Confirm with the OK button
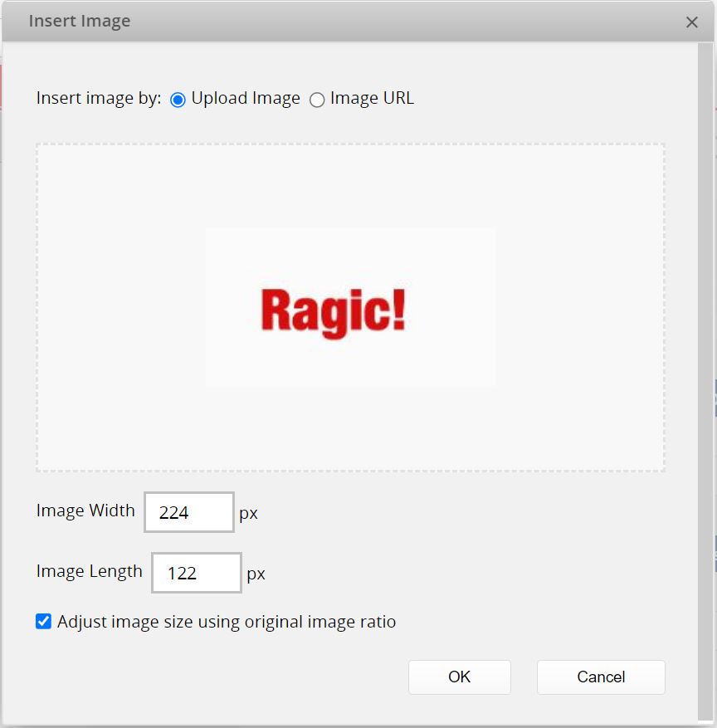Screen dimensions: 717x728 point(460,677)
